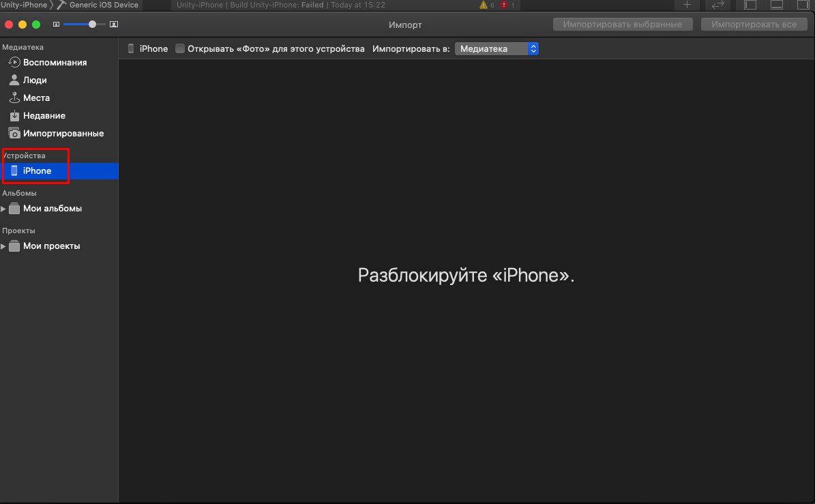
Task: Click the Импорт window title
Action: (x=405, y=25)
